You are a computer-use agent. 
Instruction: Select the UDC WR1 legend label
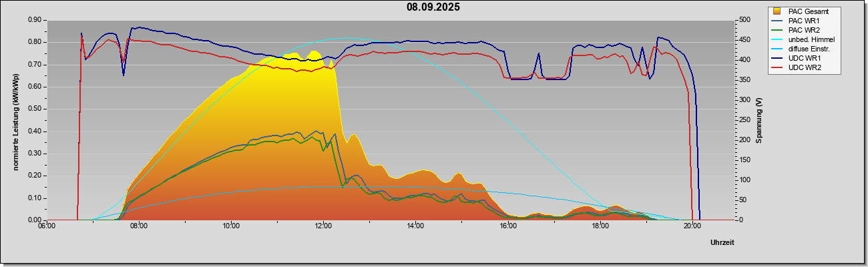[805, 58]
